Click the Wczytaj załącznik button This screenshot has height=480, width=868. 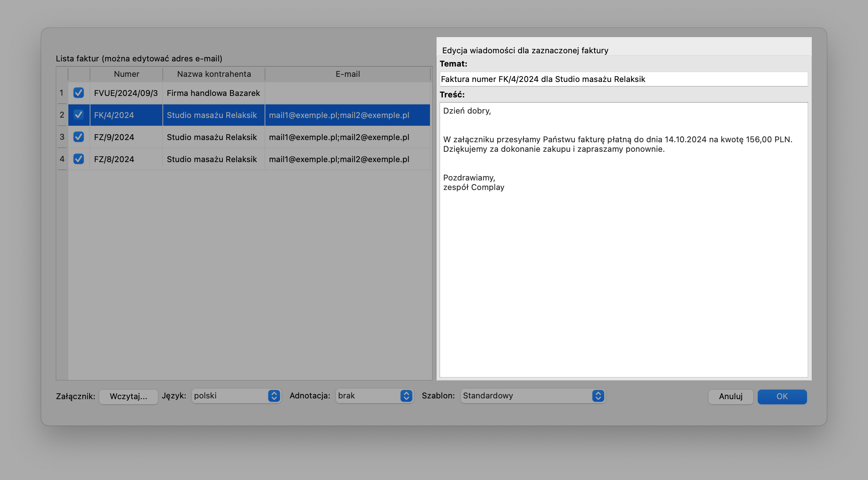pos(128,396)
